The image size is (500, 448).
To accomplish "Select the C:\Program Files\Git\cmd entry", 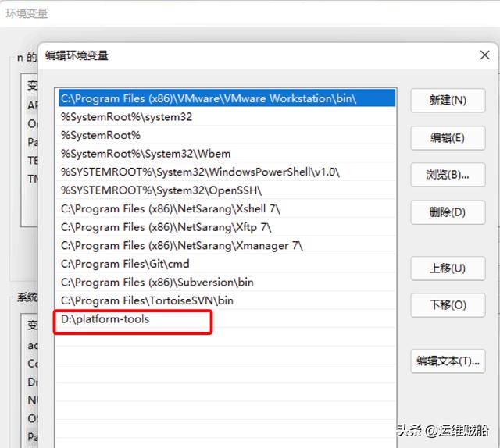I will 226,264.
